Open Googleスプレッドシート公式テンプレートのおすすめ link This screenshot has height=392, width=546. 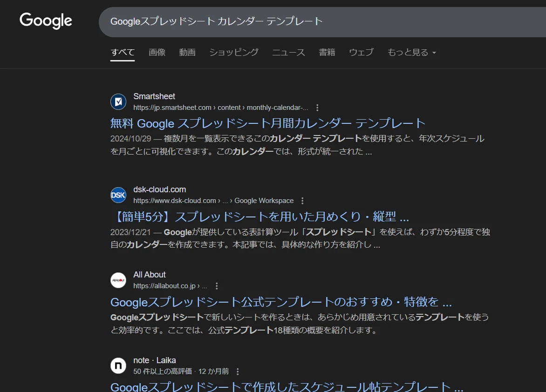click(x=281, y=302)
